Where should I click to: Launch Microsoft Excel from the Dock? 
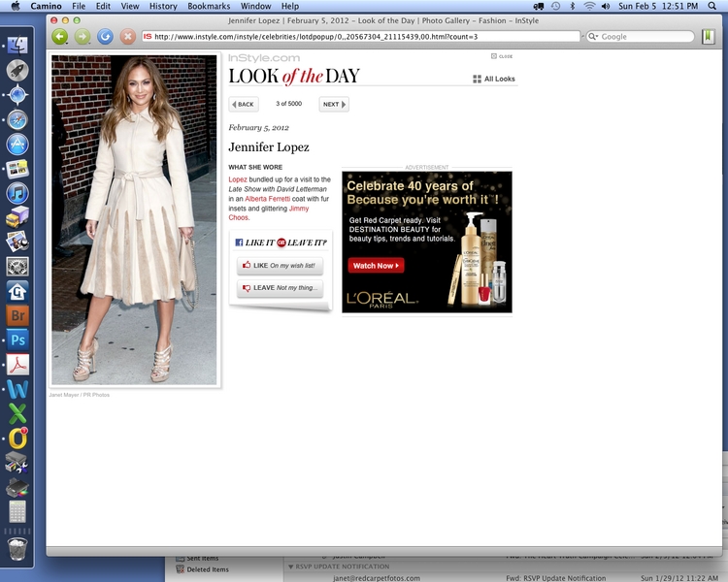tap(17, 413)
